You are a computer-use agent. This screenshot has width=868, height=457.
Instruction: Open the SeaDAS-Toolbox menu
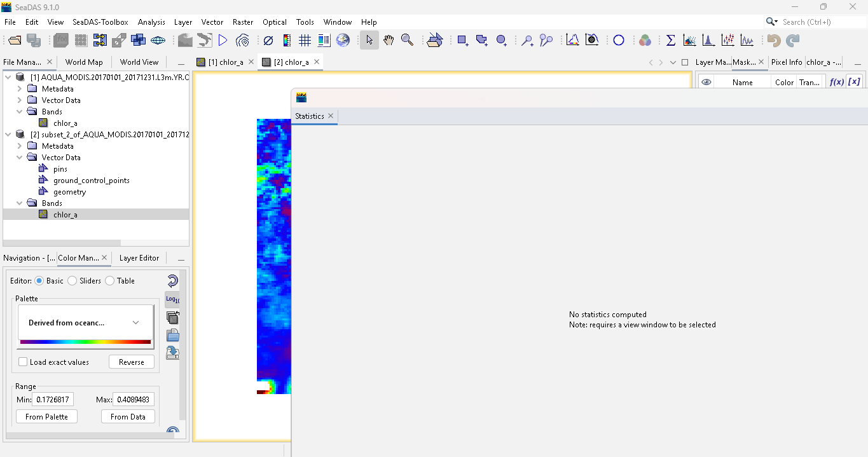pyautogui.click(x=100, y=22)
